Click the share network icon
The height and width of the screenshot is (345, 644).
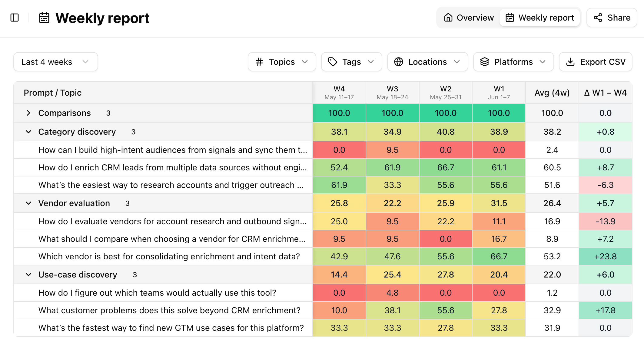point(598,18)
